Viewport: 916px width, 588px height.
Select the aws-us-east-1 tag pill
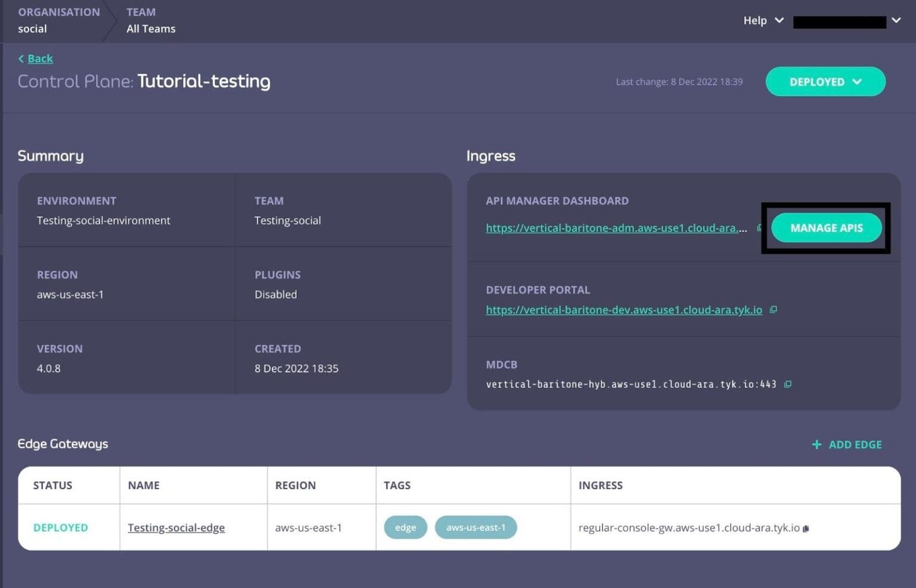coord(475,527)
